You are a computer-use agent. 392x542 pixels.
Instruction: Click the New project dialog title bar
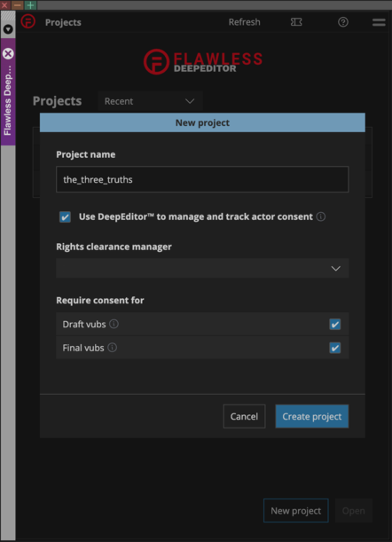click(x=202, y=122)
